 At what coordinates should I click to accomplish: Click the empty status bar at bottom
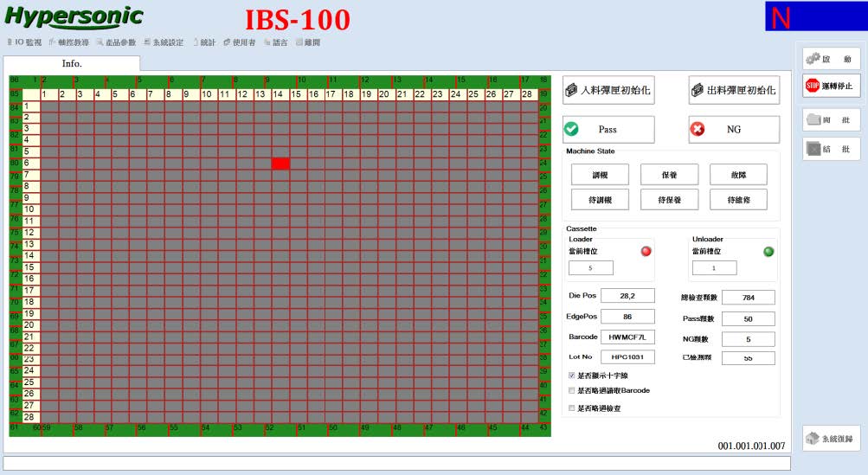(396, 463)
